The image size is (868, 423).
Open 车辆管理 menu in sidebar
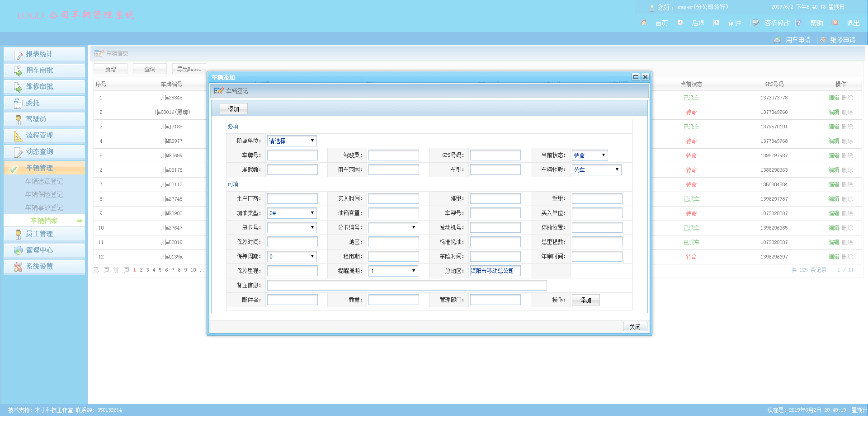44,168
